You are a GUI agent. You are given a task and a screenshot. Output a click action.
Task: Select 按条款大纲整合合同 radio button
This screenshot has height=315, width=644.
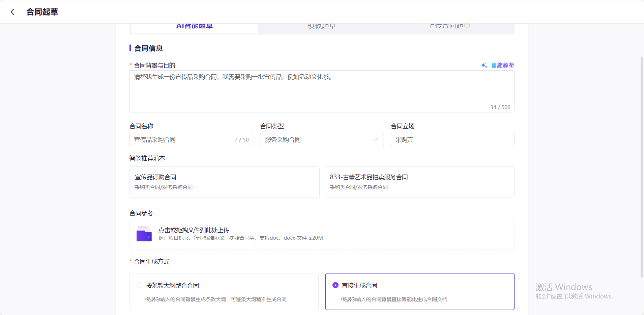tap(139, 285)
